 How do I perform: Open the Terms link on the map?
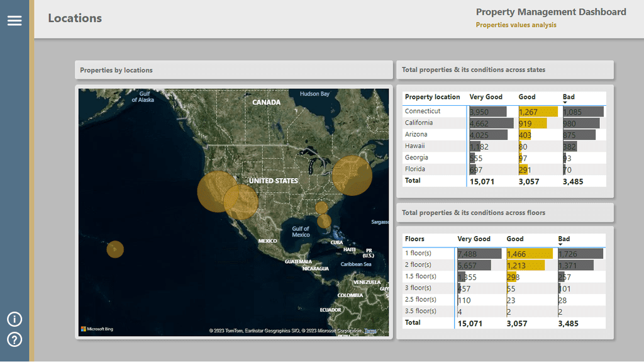pyautogui.click(x=370, y=331)
